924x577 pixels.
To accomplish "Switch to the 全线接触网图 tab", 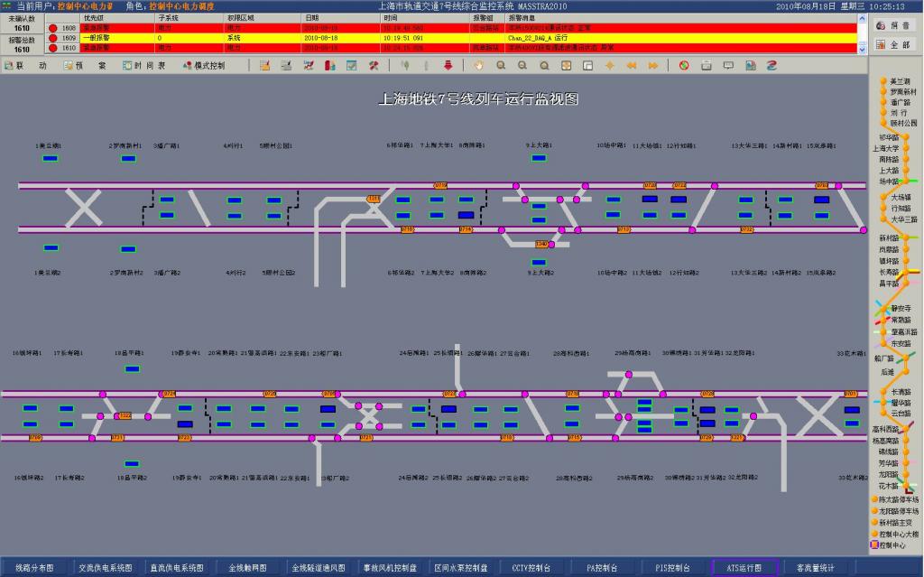I will (247, 568).
